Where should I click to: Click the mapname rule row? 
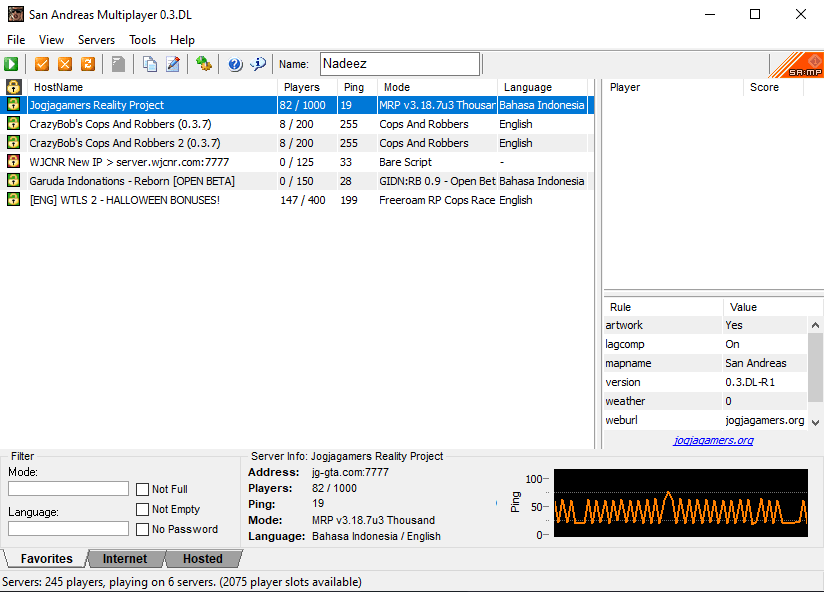point(705,363)
